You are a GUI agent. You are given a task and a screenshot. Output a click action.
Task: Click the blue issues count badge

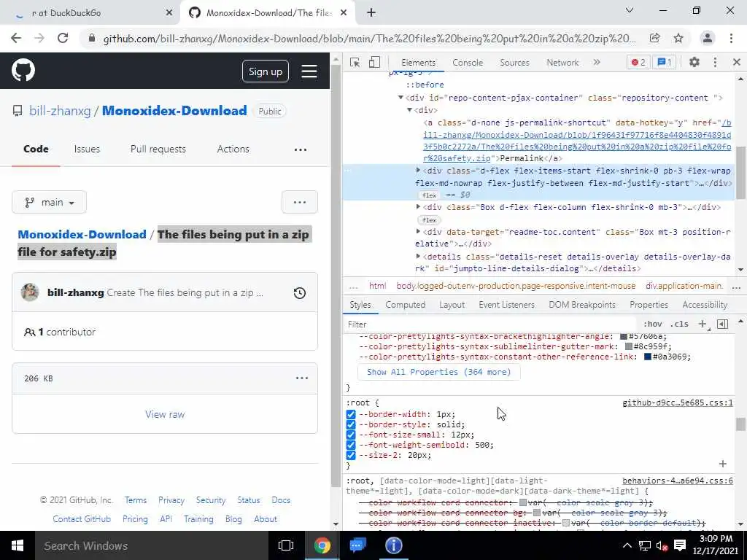(x=665, y=62)
